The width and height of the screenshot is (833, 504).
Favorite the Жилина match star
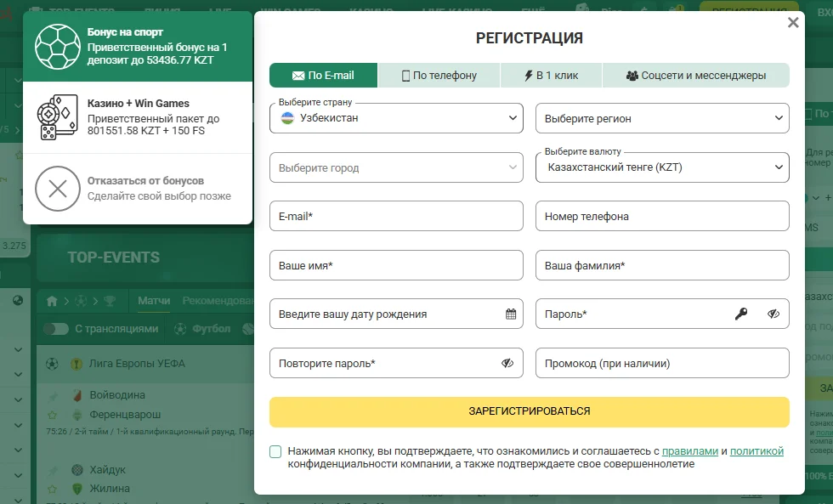click(52, 489)
